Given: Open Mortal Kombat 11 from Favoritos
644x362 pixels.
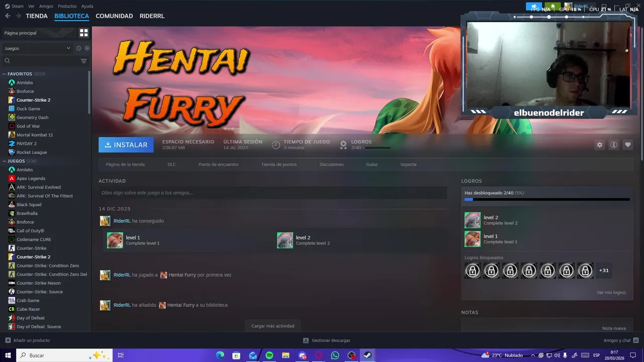Looking at the screenshot, I should point(35,135).
